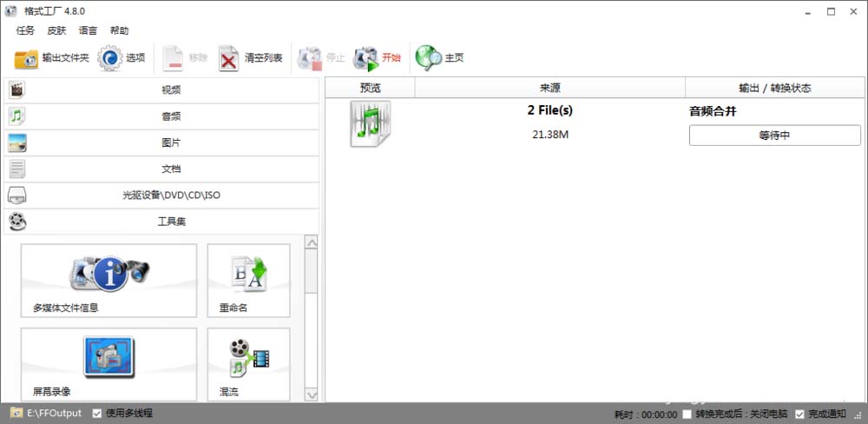Click the toolset scrollbar down arrow
The height and width of the screenshot is (424, 868).
tap(312, 394)
